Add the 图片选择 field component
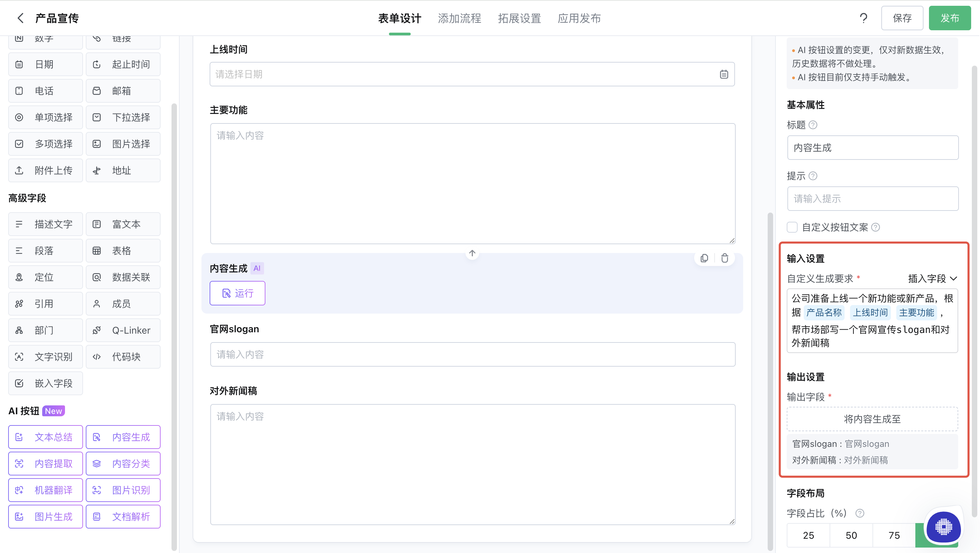The height and width of the screenshot is (553, 980). 123,144
